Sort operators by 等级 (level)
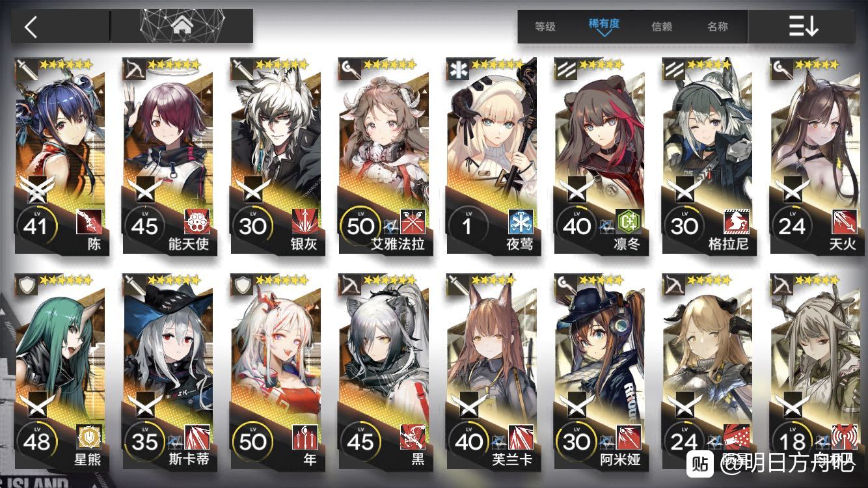868x488 pixels. tap(545, 27)
